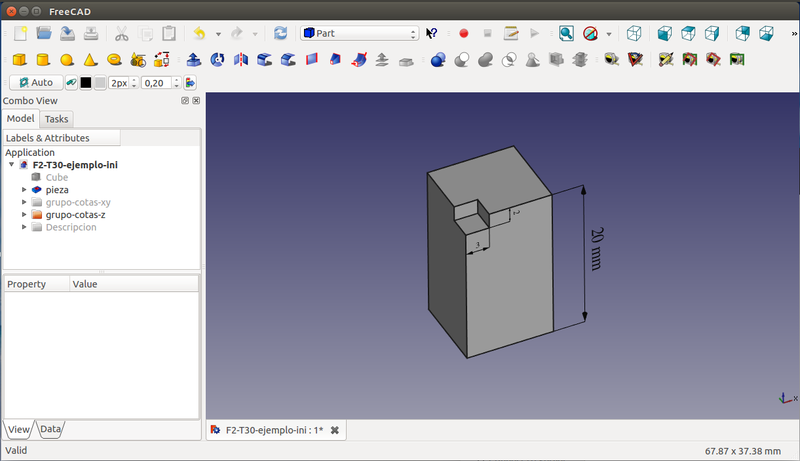The width and height of the screenshot is (800, 461).
Task: Close the F2-T30-ejemplo-ini document tab
Action: point(335,430)
